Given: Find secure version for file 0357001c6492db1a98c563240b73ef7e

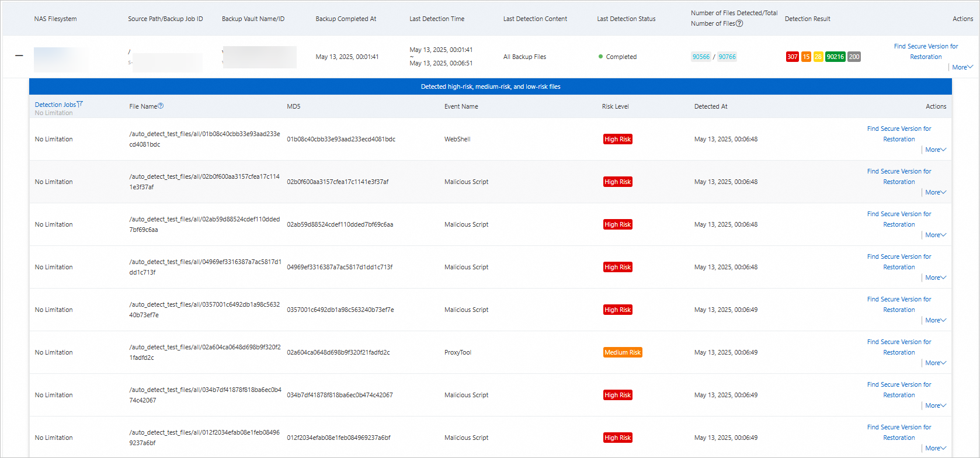Looking at the screenshot, I should tap(899, 304).
